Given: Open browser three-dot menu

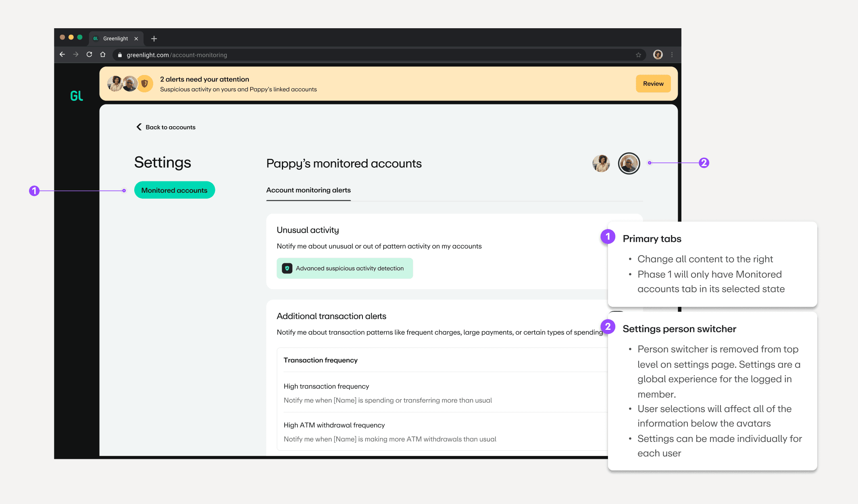Looking at the screenshot, I should (672, 55).
